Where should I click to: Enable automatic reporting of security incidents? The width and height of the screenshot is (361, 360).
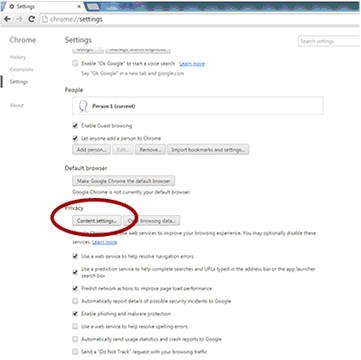coord(75,301)
